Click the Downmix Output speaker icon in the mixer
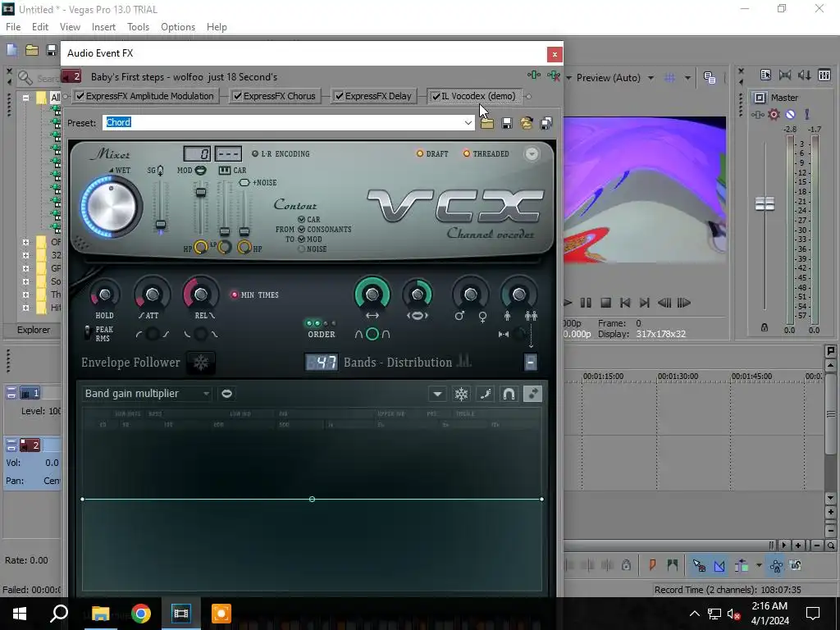840x630 pixels. point(785,75)
